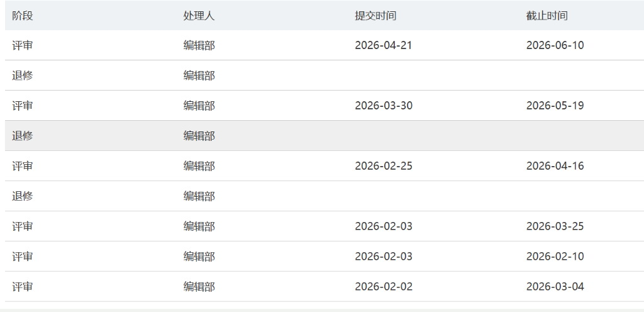Click 编辑部 in the gray highlighted row

coord(199,136)
